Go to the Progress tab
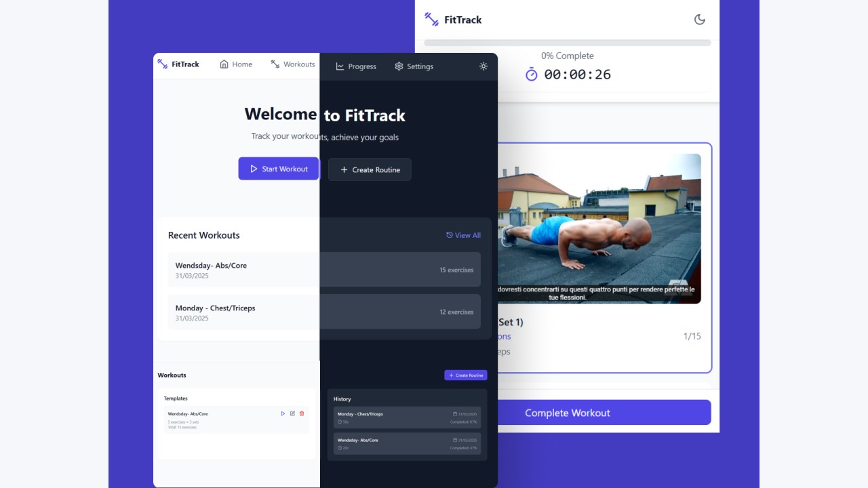The height and width of the screenshot is (488, 868). coord(356,66)
